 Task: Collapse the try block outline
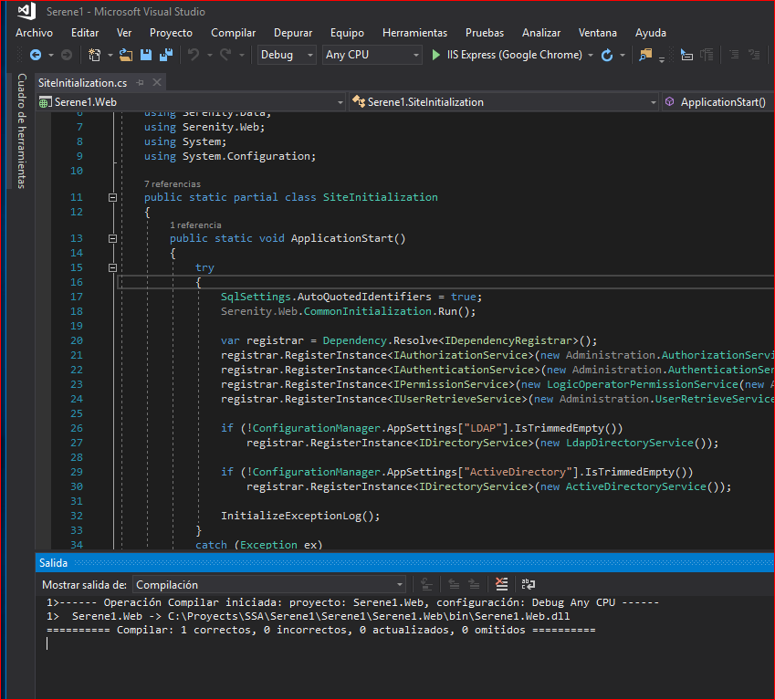(113, 267)
